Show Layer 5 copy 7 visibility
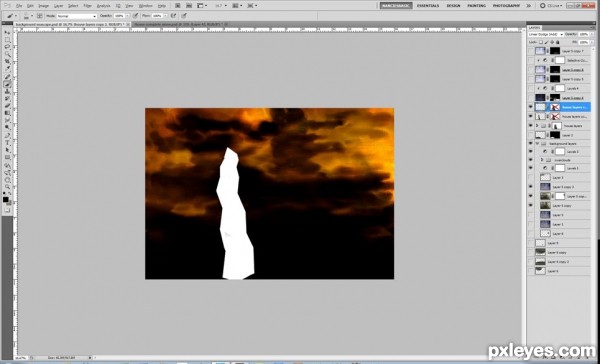This screenshot has height=364, width=600. coord(530,51)
